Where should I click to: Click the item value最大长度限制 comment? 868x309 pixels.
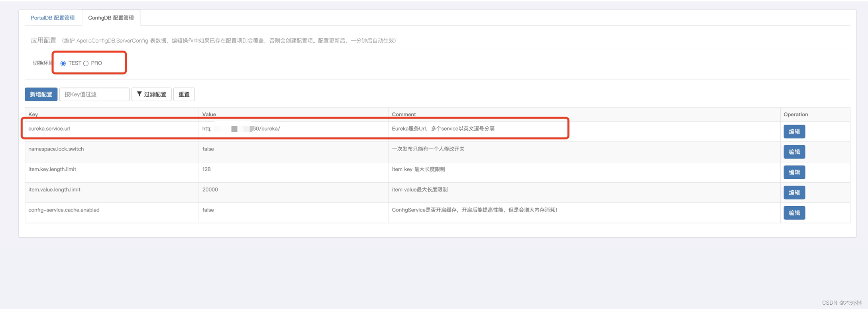(x=420, y=190)
